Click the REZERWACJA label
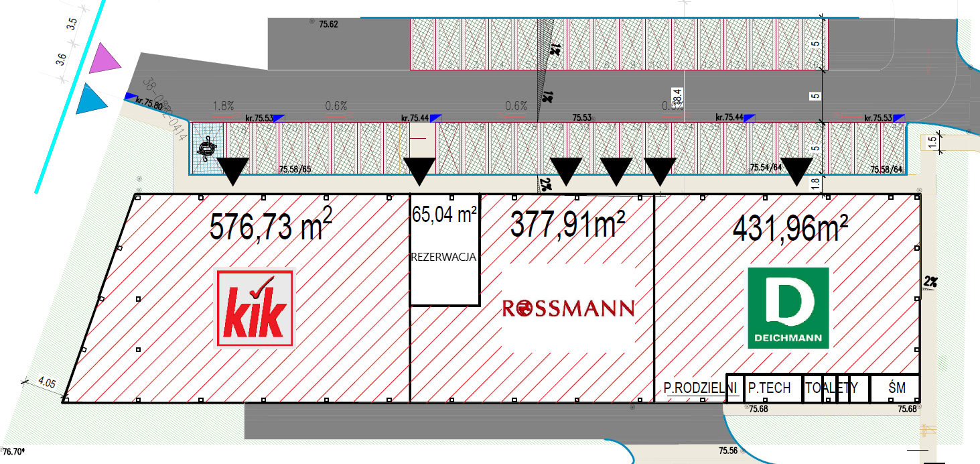 [444, 256]
